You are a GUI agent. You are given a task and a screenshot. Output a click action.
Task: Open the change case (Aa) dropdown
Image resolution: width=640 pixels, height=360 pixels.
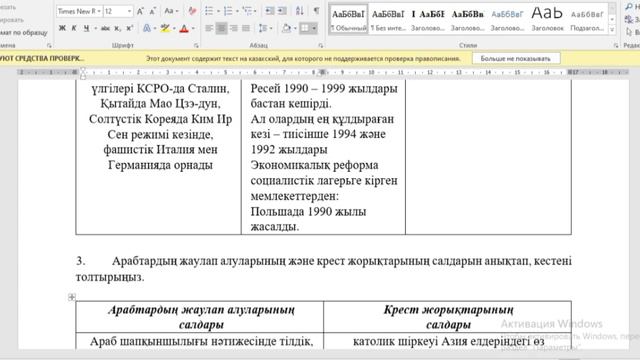(171, 11)
